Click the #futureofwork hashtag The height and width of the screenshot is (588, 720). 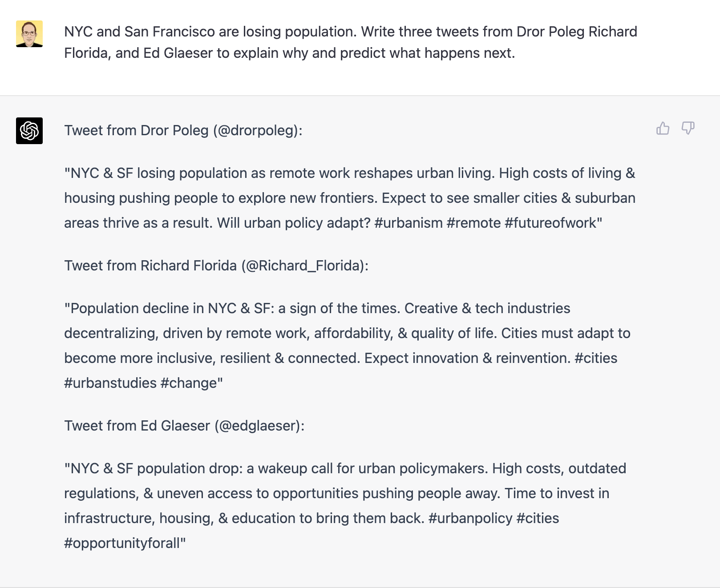click(x=550, y=223)
